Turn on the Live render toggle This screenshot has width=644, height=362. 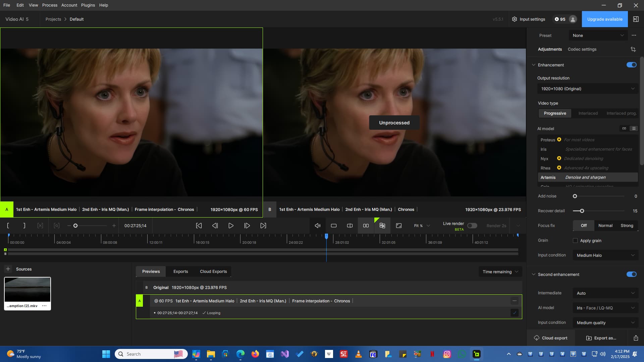point(472,226)
